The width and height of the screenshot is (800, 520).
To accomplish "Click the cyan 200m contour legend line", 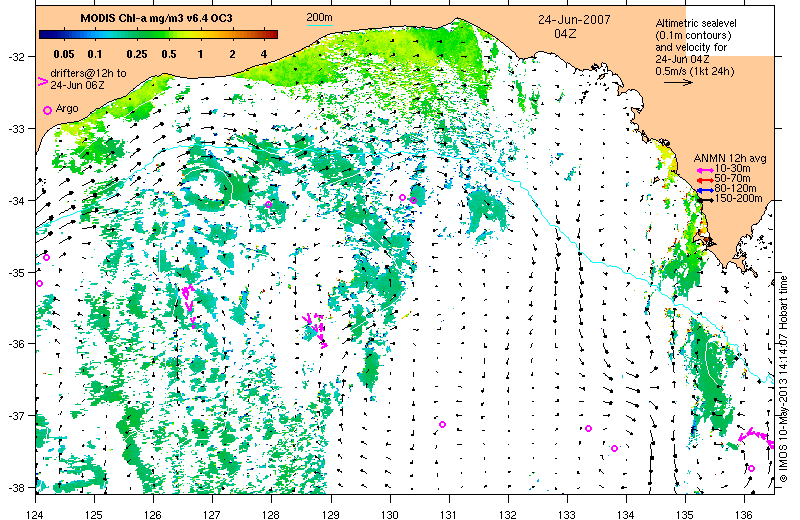I will tap(319, 25).
